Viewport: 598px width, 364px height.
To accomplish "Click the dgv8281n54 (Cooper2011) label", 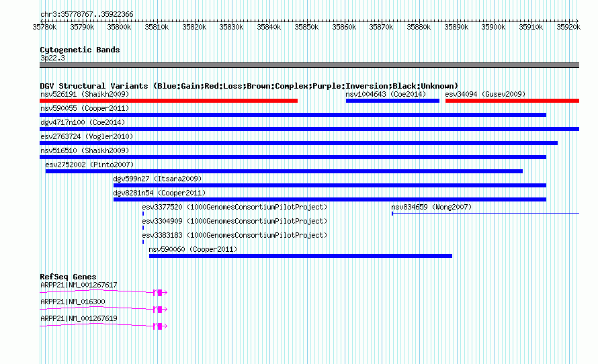I will click(159, 193).
